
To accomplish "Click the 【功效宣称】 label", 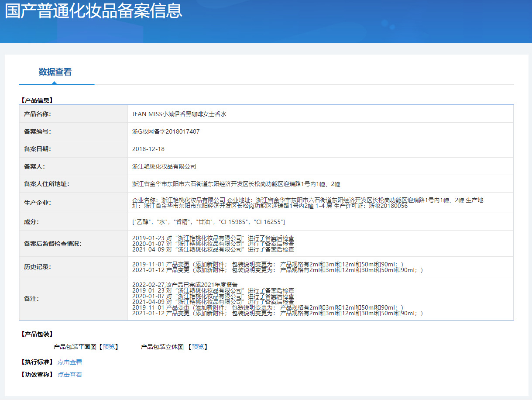I will click(37, 375).
